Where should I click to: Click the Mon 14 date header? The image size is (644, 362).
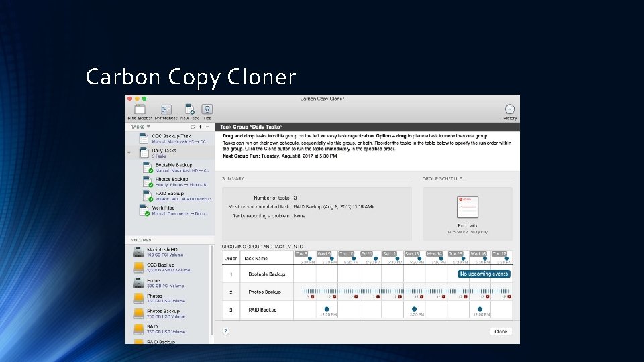pos(434,254)
